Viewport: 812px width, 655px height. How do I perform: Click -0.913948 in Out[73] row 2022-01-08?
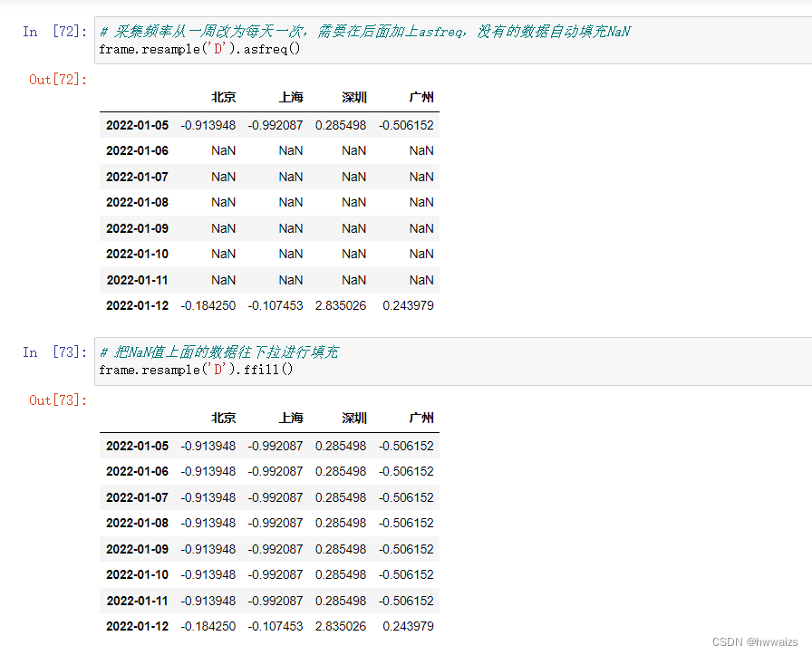coord(208,523)
